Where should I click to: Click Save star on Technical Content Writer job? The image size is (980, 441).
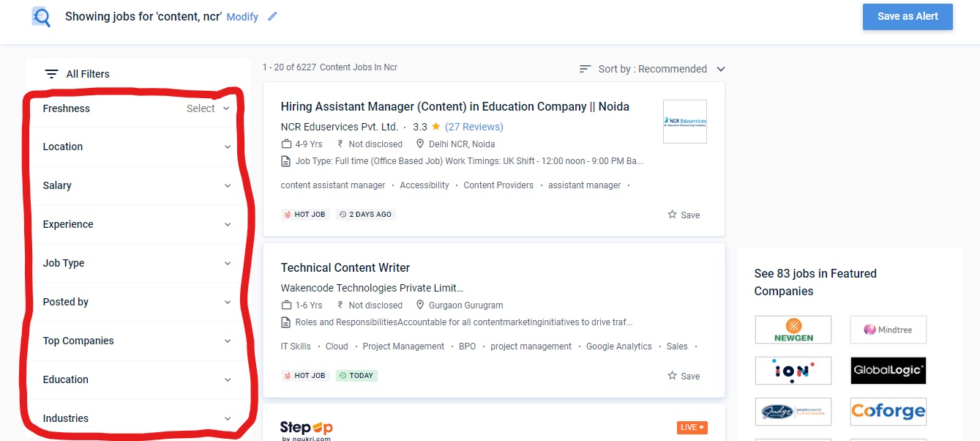671,375
